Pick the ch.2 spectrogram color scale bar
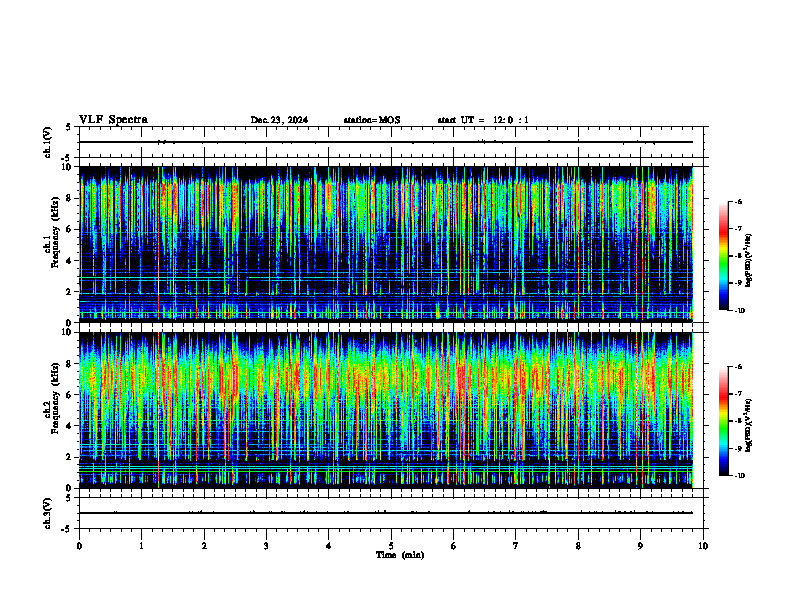792x612 pixels. [723, 421]
